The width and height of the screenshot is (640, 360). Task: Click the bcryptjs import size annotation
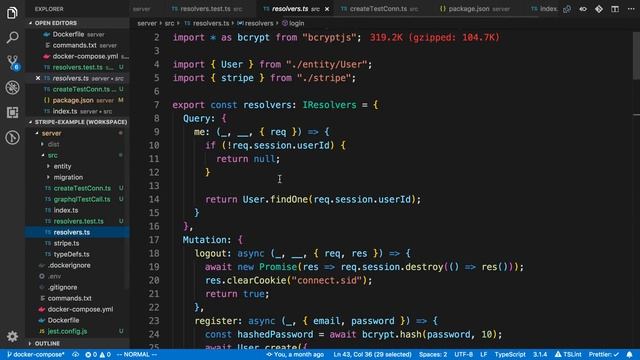(435, 38)
